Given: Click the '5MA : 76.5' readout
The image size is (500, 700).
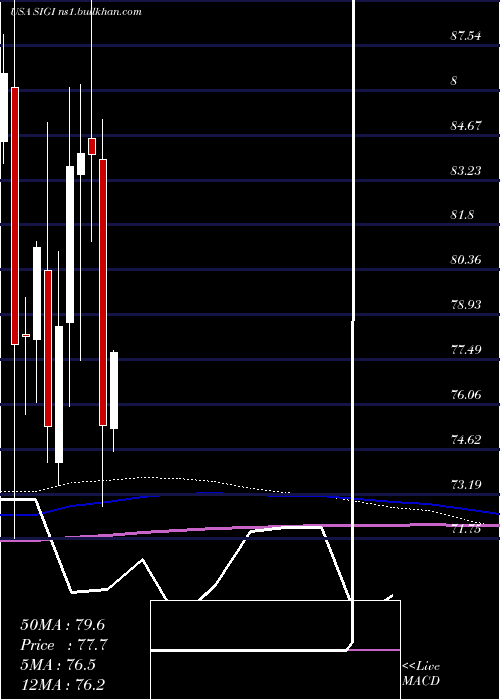Looking at the screenshot, I should [x=58, y=665].
